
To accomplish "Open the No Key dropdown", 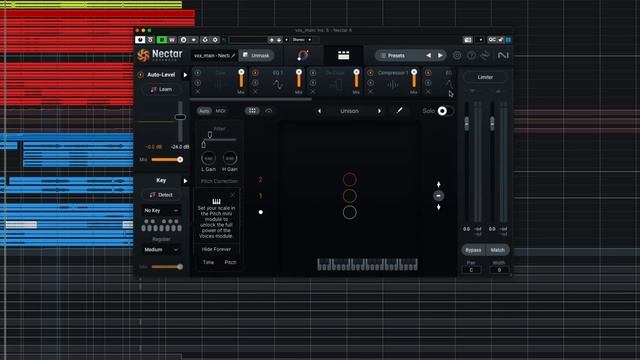I will click(x=161, y=211).
